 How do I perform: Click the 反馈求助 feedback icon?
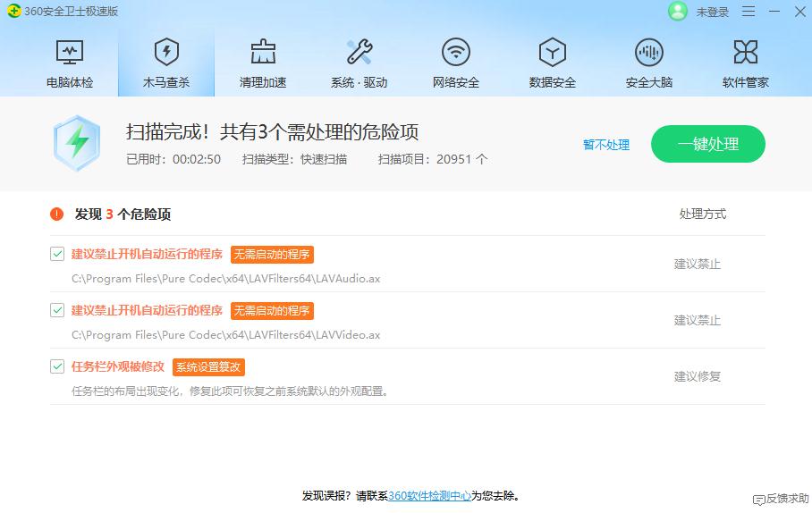(x=758, y=500)
